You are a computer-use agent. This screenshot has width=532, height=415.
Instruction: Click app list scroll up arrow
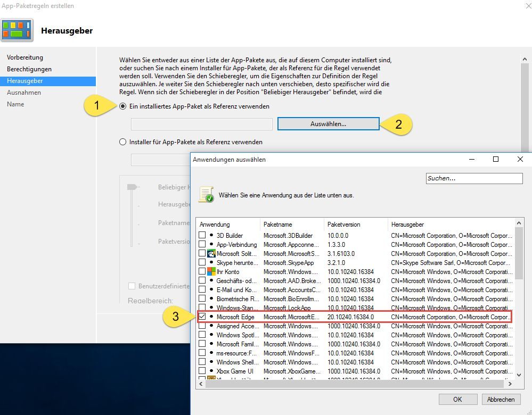coord(519,223)
